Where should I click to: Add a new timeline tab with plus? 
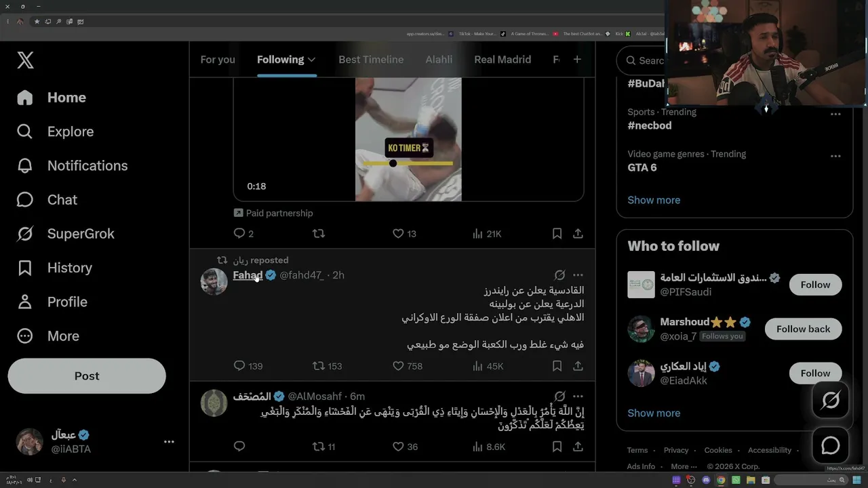coord(577,60)
